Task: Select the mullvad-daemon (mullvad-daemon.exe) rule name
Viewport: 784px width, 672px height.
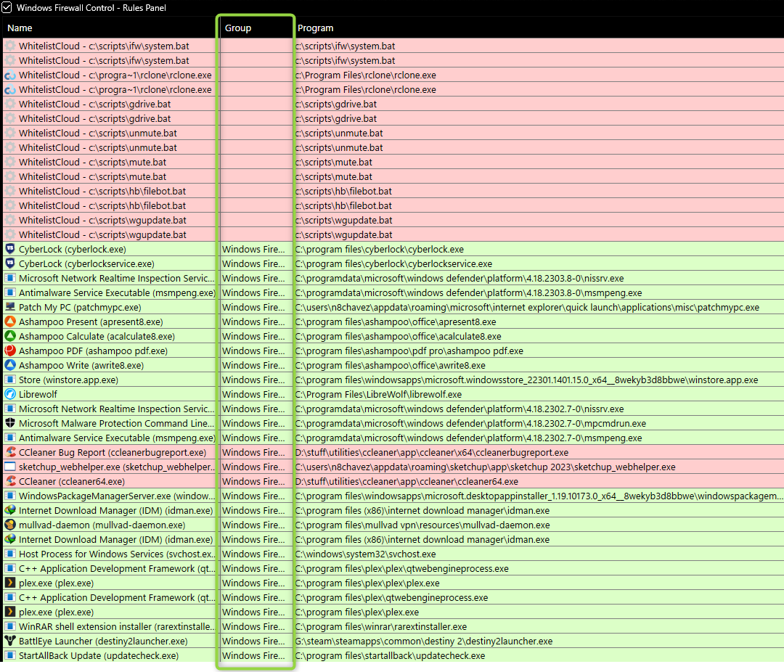Action: [102, 525]
